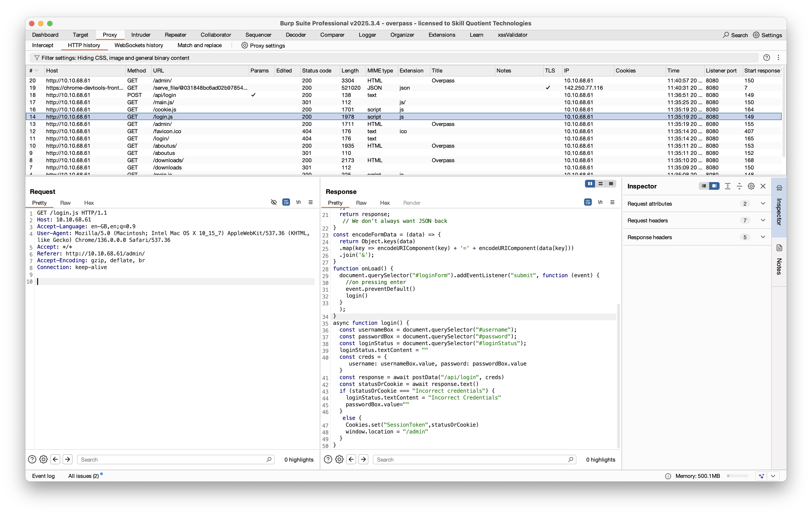The width and height of the screenshot is (812, 515).
Task: Click the magnifier icon in Response search box
Action: point(570,459)
